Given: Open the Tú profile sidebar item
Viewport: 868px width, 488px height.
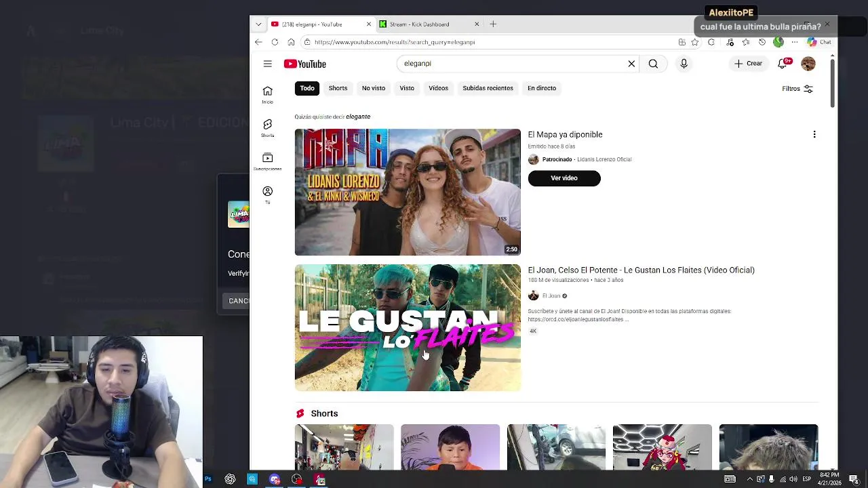Looking at the screenshot, I should click(x=267, y=195).
